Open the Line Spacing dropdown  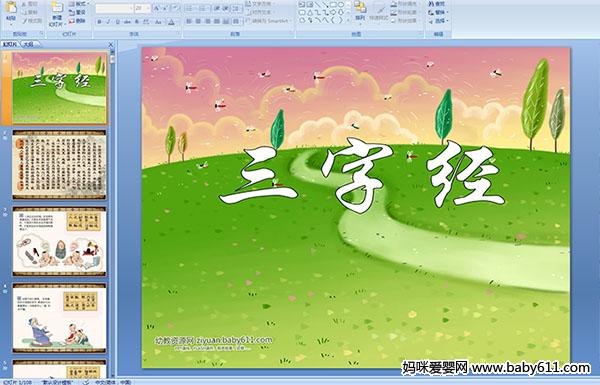click(237, 8)
